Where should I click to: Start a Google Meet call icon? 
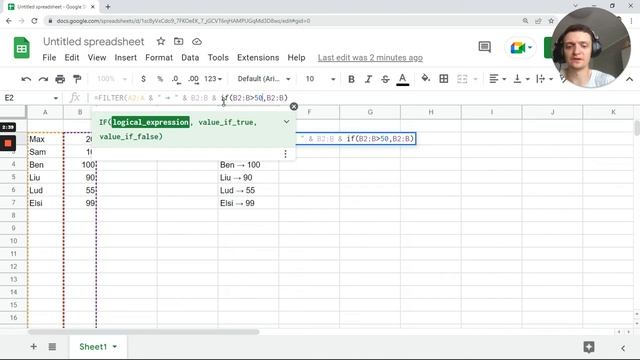point(520,48)
